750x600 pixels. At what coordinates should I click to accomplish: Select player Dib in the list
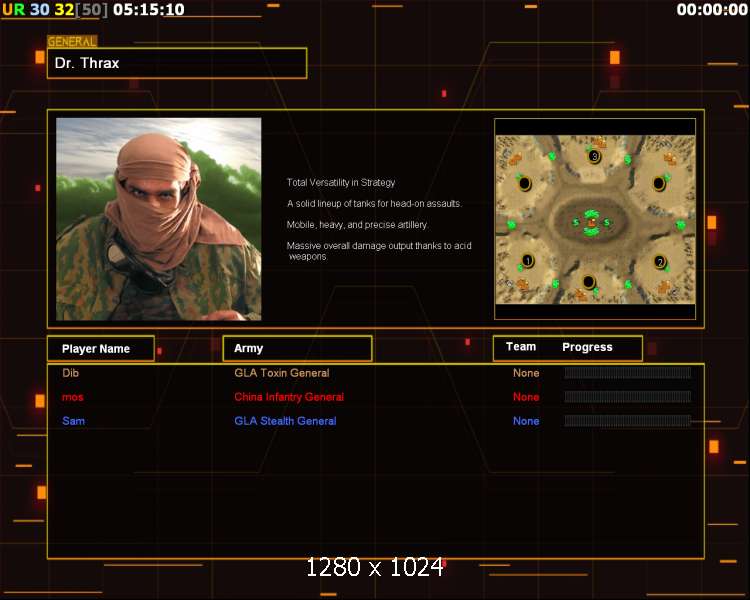pos(70,373)
